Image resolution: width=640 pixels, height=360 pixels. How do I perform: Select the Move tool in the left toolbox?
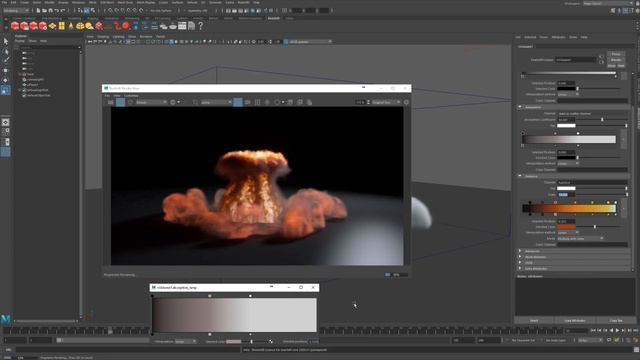(x=6, y=71)
